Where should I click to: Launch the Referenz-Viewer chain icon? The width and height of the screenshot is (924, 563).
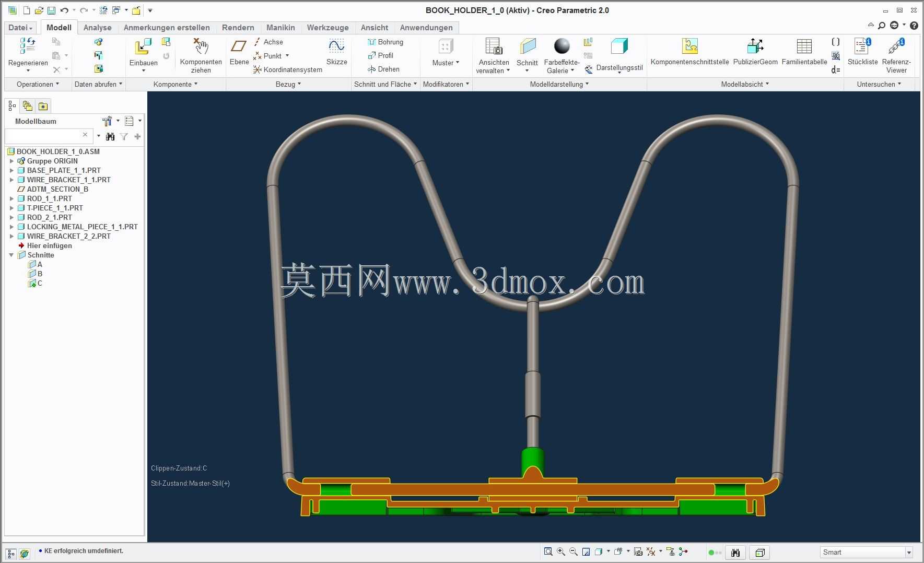click(896, 46)
